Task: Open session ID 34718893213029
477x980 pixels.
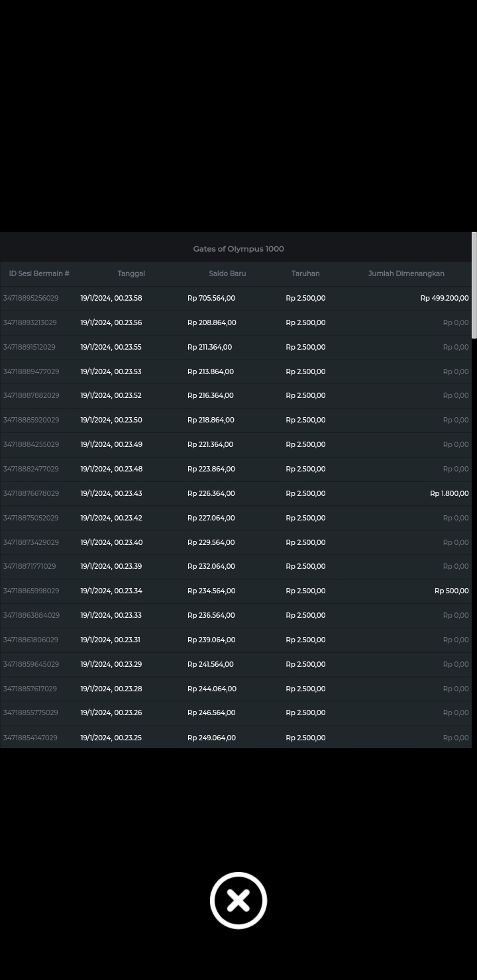Action: click(30, 322)
